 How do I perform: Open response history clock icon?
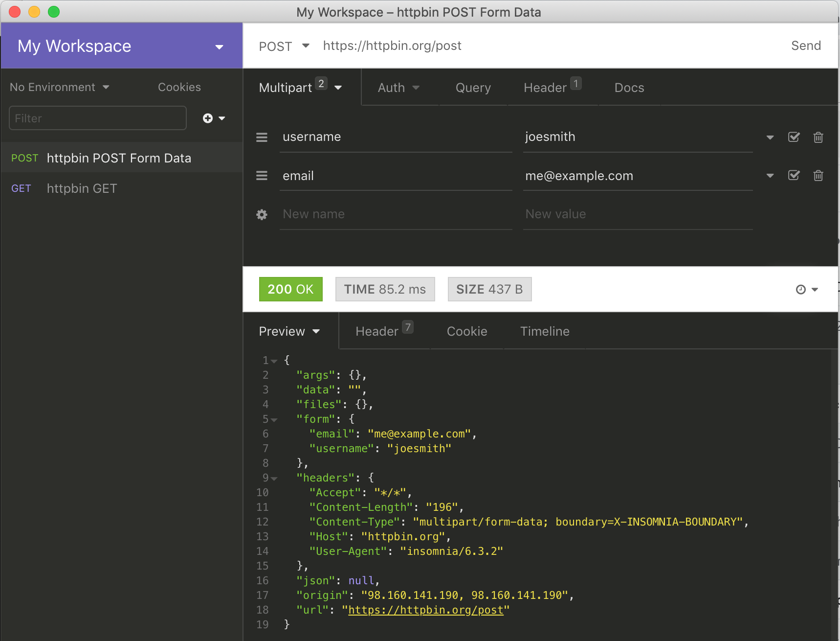pos(801,290)
